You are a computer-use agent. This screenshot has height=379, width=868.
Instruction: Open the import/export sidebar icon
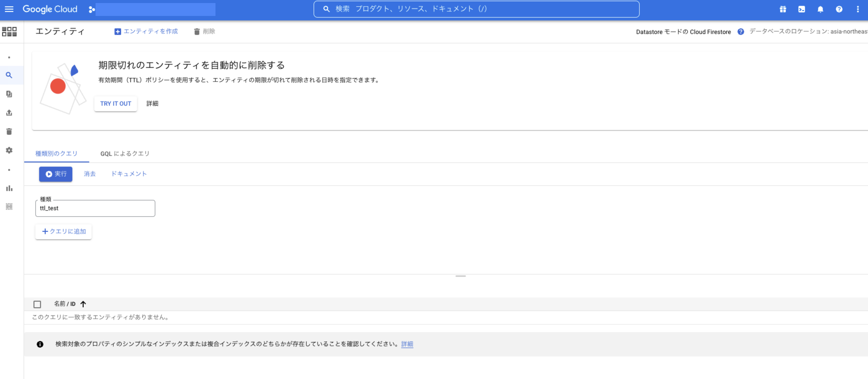coord(9,113)
